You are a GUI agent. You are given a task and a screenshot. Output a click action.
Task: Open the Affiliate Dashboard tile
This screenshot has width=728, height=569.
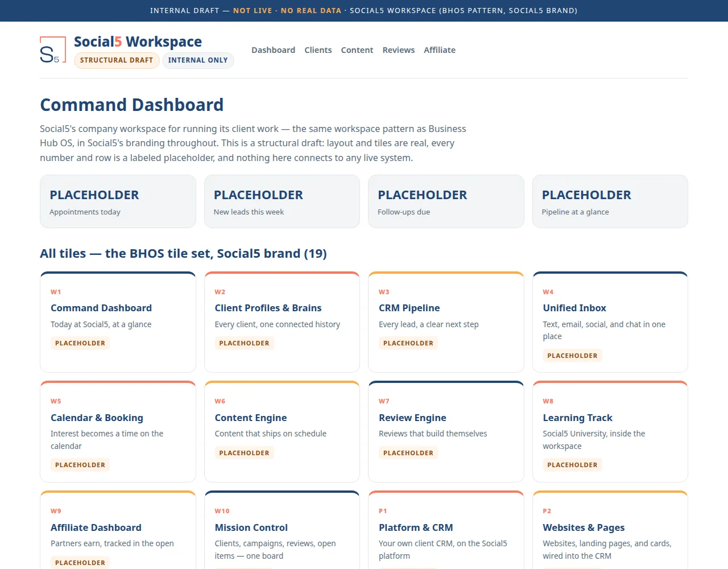point(118,530)
